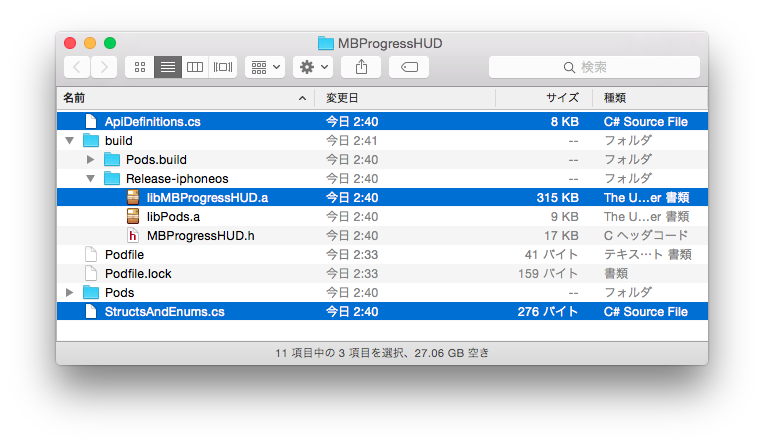Viewport: 764px width, 445px height.
Task: Focus the 検索 search field
Action: pos(594,67)
